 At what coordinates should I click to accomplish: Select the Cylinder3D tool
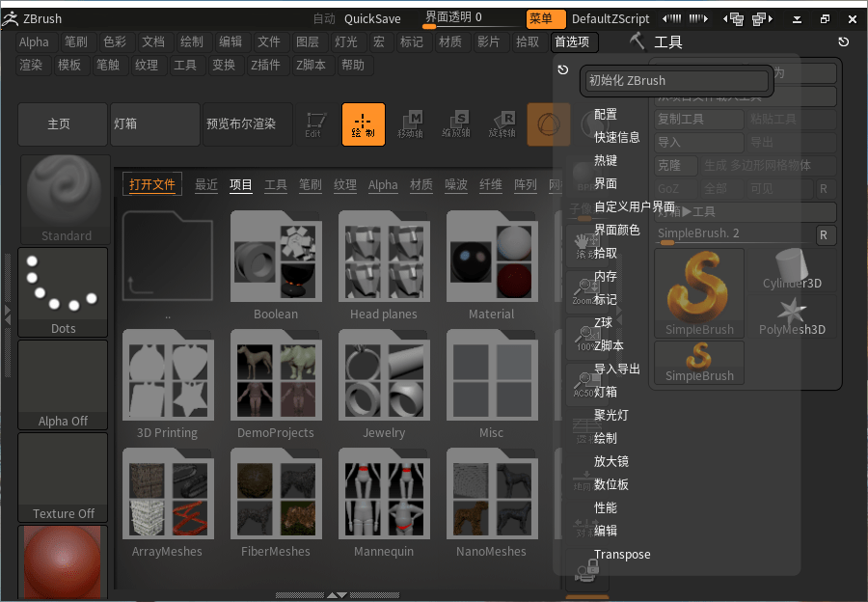[x=792, y=270]
